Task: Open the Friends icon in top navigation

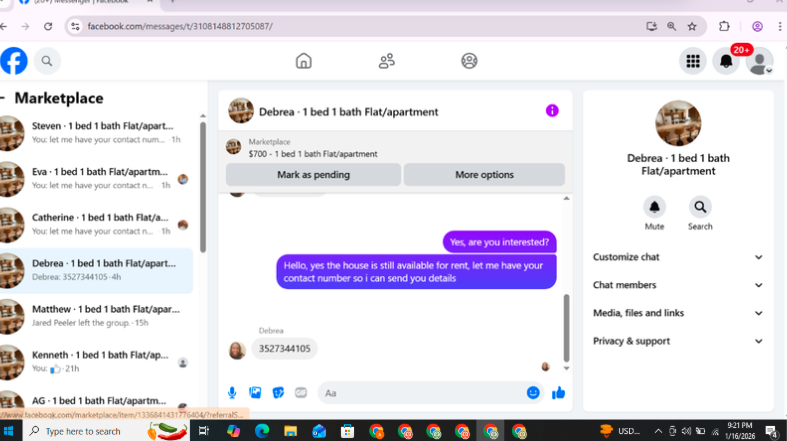Action: 386,61
